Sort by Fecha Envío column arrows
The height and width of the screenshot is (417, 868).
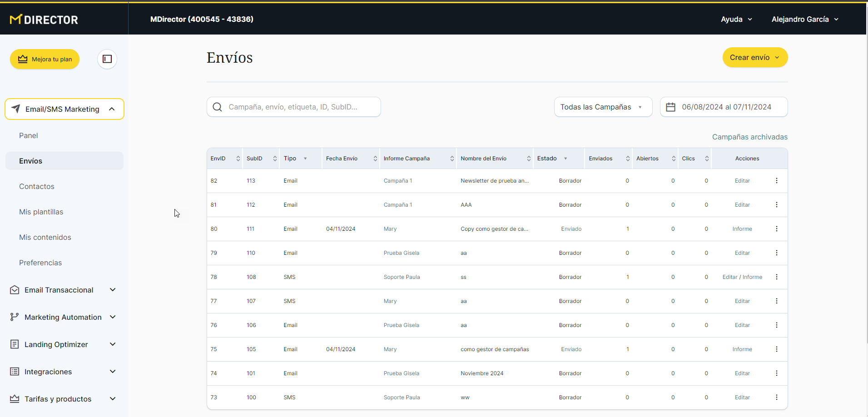click(375, 159)
